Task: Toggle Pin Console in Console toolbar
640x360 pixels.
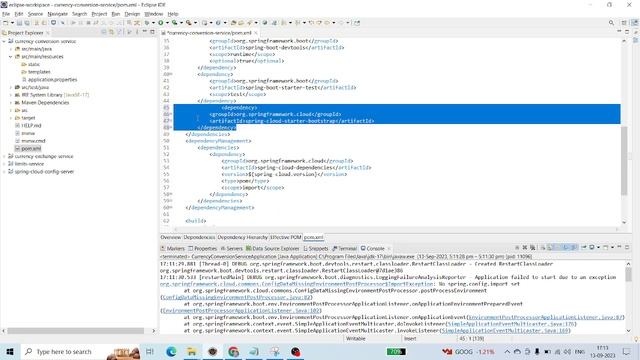Action: (584, 248)
